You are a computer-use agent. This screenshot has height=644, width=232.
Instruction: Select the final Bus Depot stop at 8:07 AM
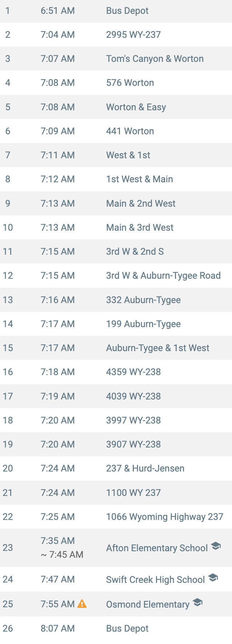click(116, 628)
